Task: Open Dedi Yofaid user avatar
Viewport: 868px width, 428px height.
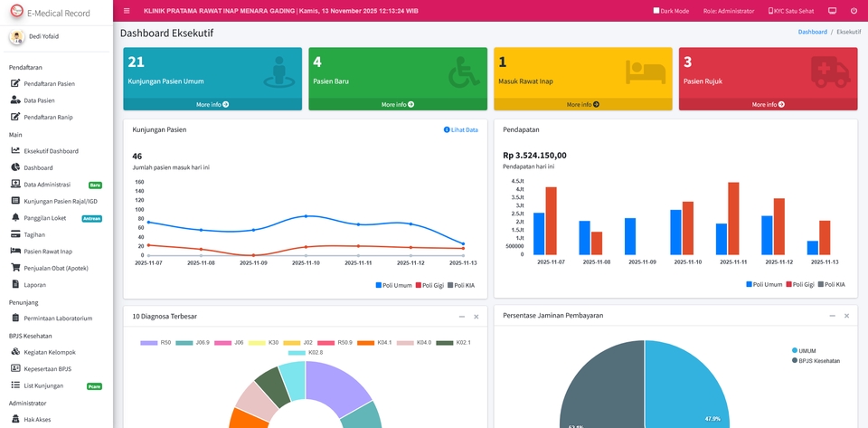Action: pos(16,37)
